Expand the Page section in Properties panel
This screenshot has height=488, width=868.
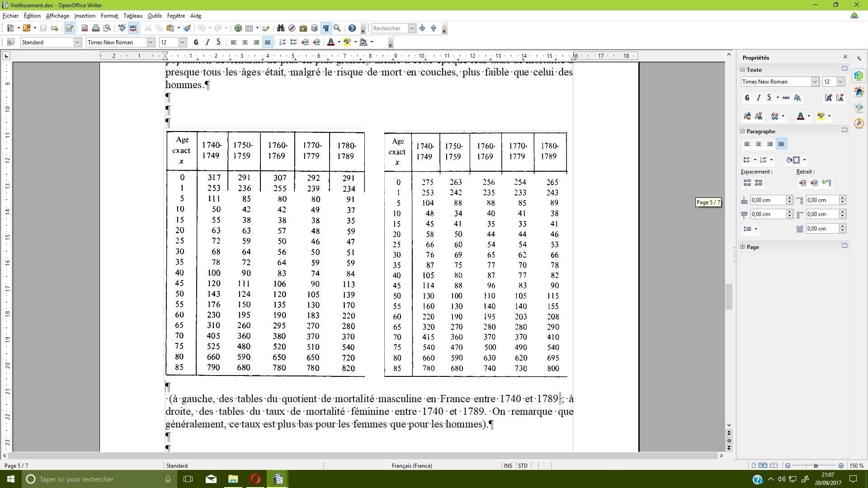coord(743,247)
